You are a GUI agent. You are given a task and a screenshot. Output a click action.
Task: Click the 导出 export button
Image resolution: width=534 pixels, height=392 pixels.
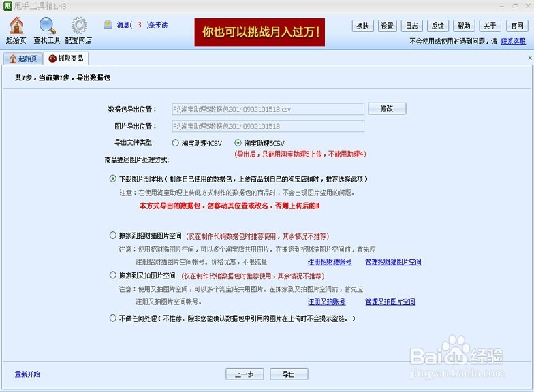pyautogui.click(x=289, y=374)
